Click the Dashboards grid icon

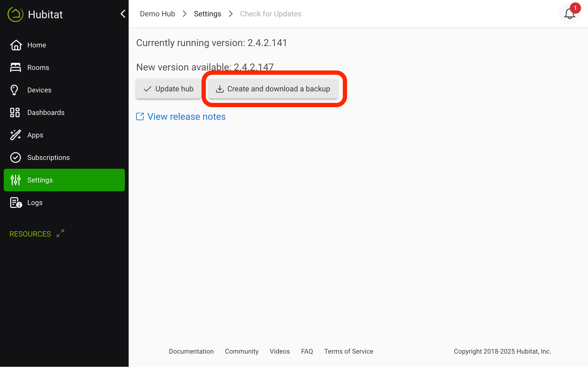click(x=15, y=113)
